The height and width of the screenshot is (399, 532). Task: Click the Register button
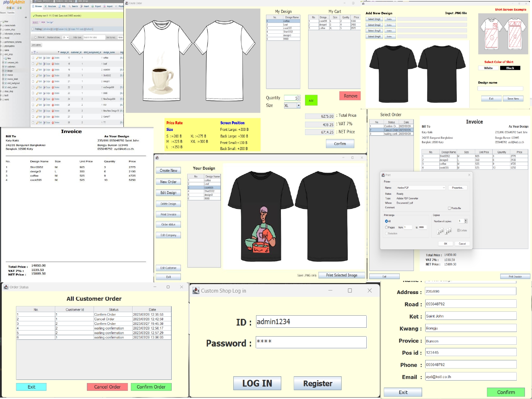pos(317,383)
